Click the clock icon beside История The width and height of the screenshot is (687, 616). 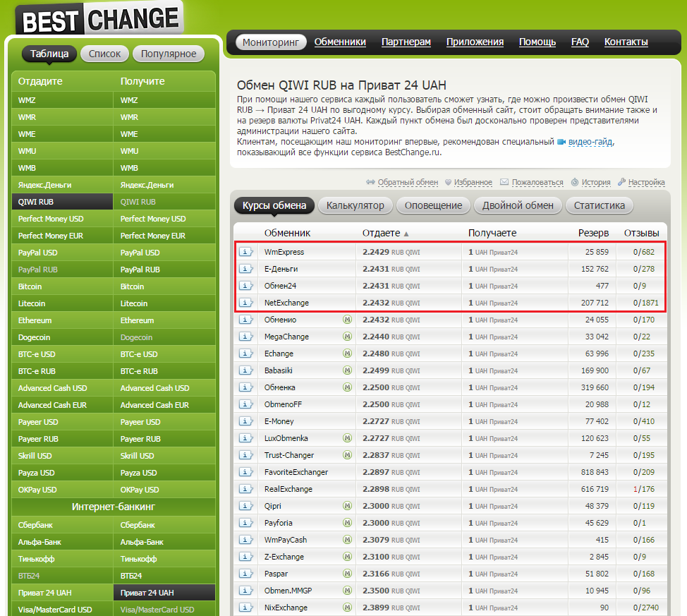[575, 182]
